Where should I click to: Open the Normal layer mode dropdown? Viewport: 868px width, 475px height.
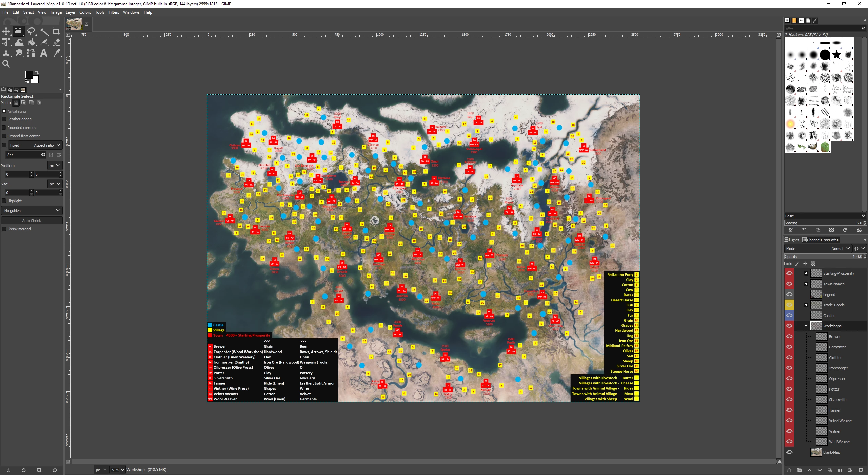click(841, 249)
